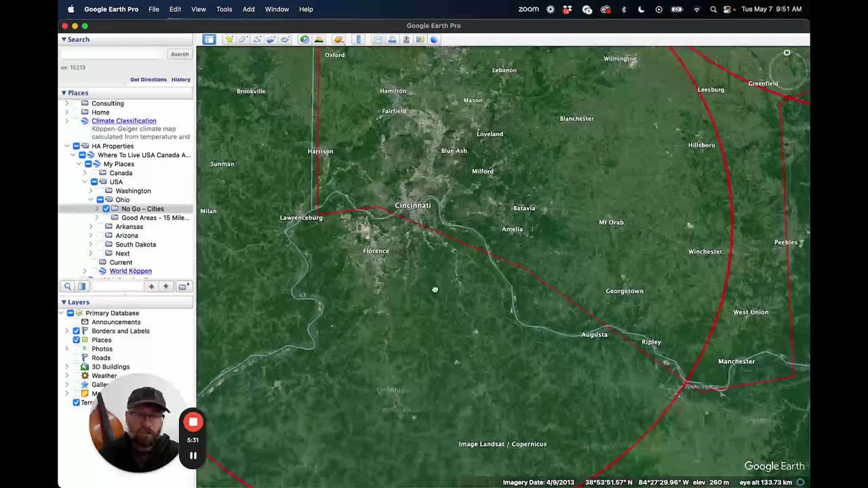Open the World Köppen link
868x488 pixels.
point(131,271)
